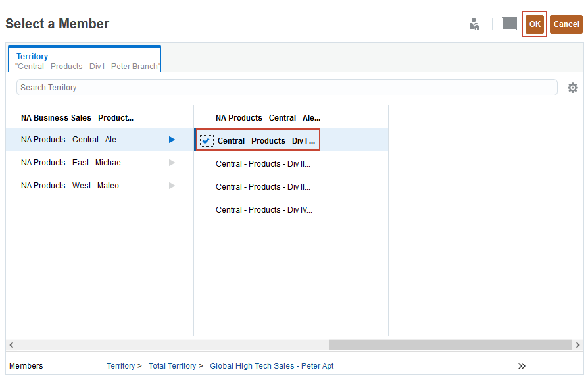This screenshot has height=378, width=588.
Task: Click into the Search Territory field
Action: click(287, 88)
